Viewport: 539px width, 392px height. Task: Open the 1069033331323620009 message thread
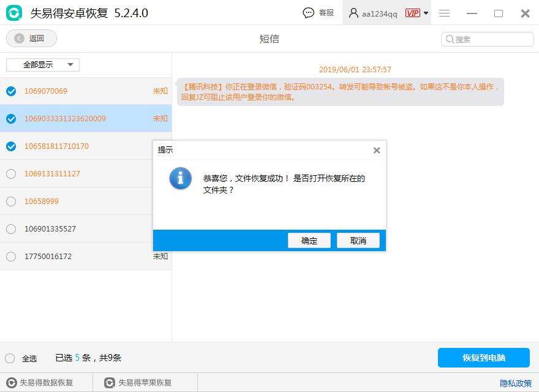(86, 119)
